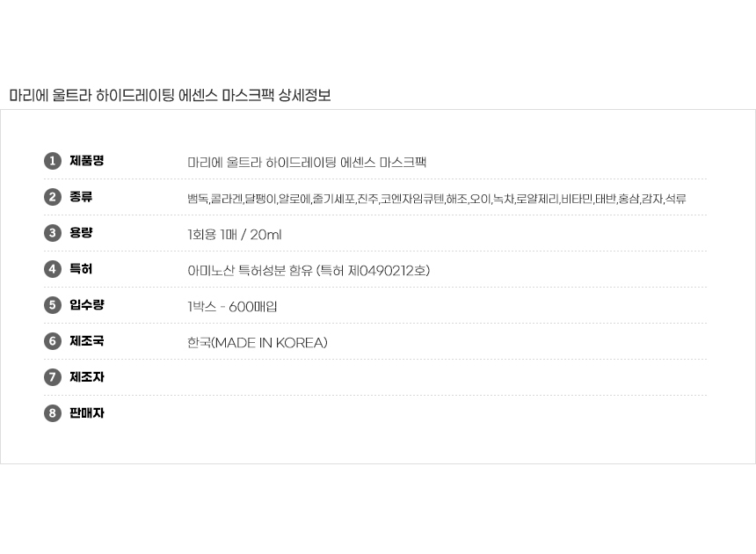The width and height of the screenshot is (756, 554).
Task: Click the number 4 circle icon
Action: (53, 269)
